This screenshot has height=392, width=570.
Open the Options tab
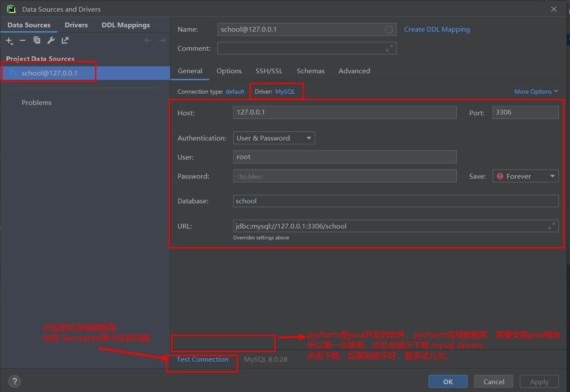[x=229, y=71]
